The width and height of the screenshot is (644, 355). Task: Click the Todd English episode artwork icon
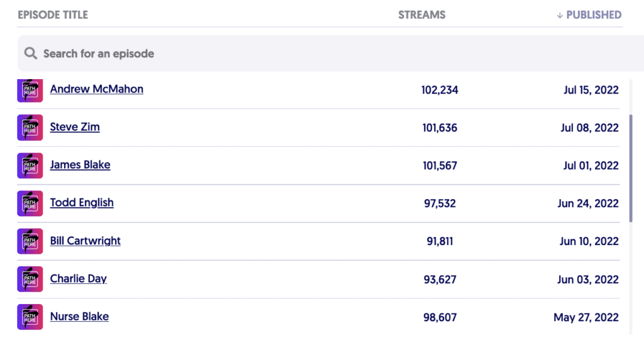pyautogui.click(x=30, y=204)
